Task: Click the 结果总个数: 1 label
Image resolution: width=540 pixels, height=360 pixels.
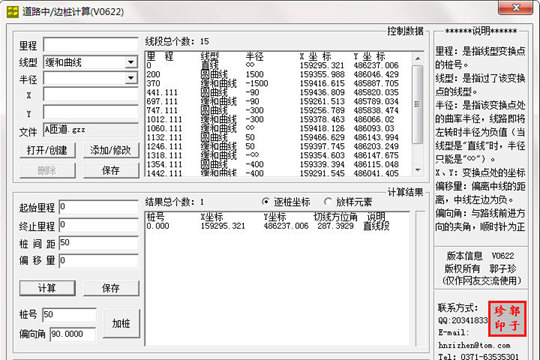Action: [x=175, y=202]
